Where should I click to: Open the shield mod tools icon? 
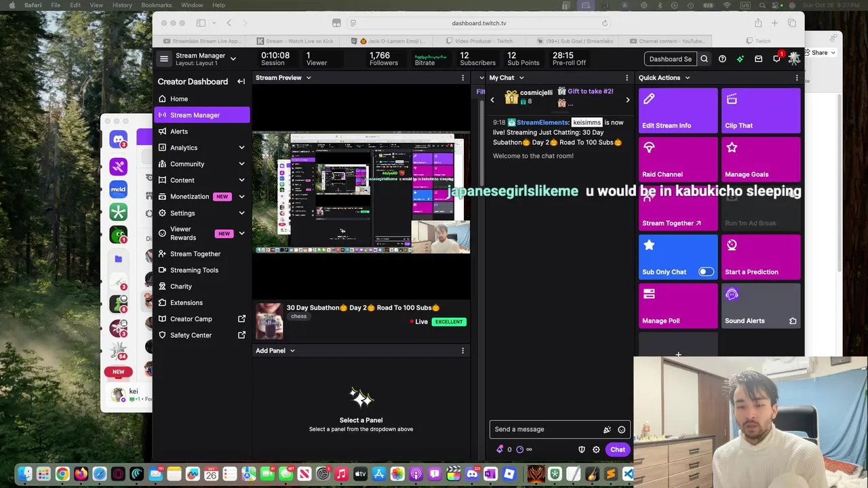click(x=581, y=449)
